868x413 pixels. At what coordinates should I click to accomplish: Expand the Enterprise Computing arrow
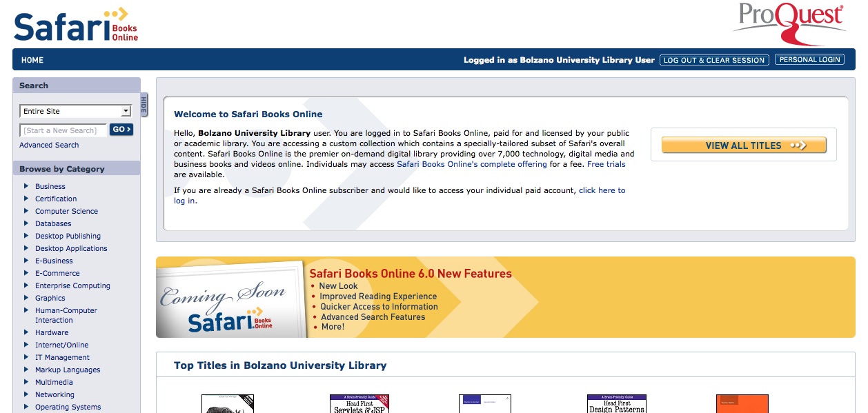[x=26, y=285]
